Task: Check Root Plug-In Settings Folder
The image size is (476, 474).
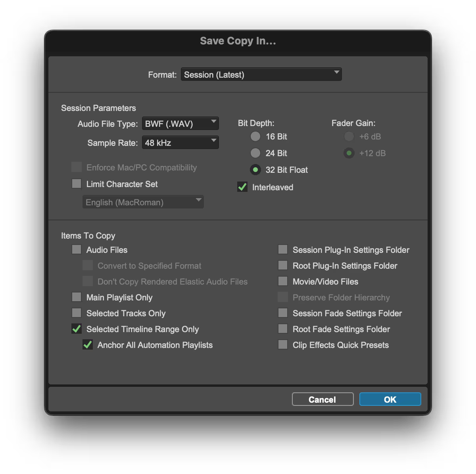Action: [283, 265]
